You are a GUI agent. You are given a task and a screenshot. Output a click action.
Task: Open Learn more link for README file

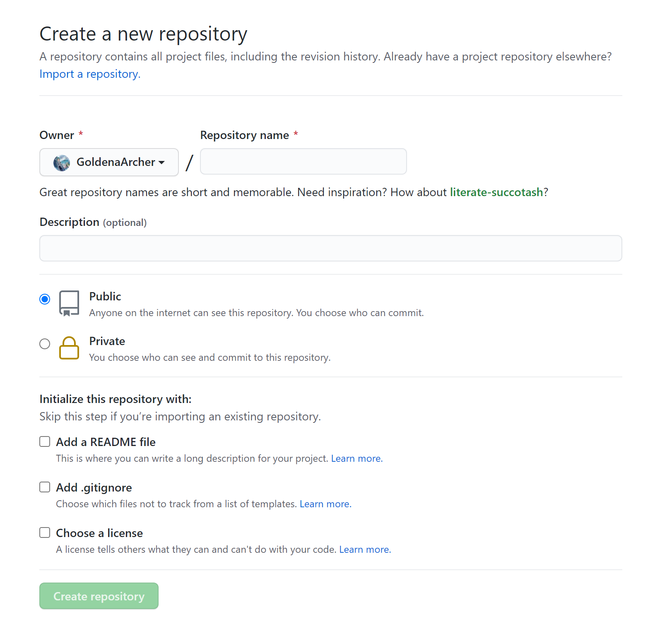(x=357, y=458)
